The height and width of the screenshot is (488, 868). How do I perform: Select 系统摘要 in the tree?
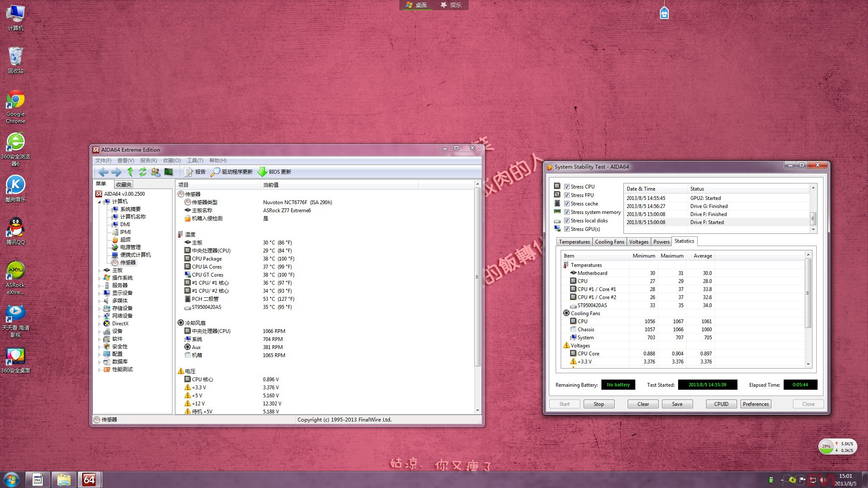pos(126,209)
